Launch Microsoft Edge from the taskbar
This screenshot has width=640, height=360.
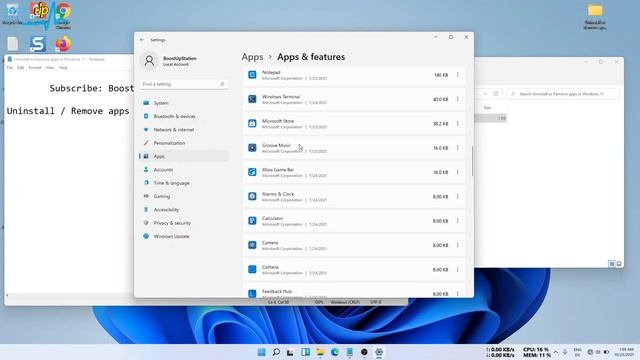tap(335, 352)
